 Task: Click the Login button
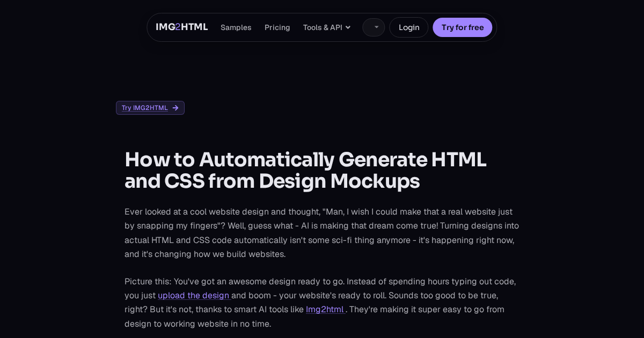409,27
